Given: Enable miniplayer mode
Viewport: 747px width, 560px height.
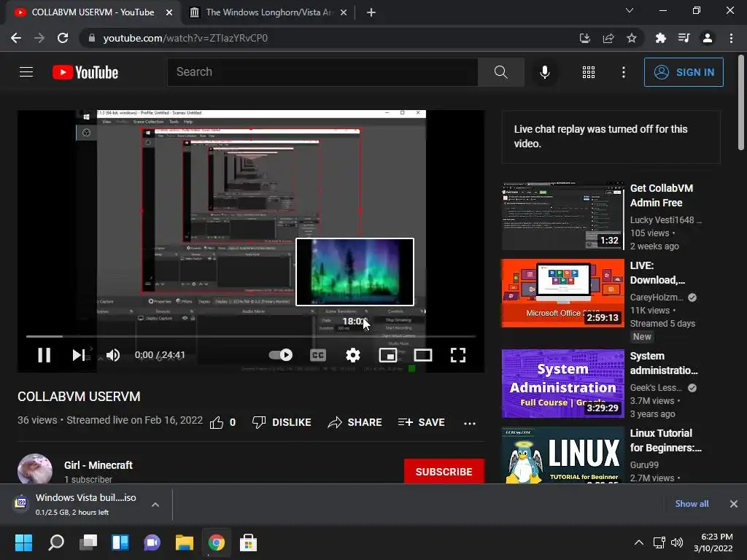Looking at the screenshot, I should tap(388, 355).
